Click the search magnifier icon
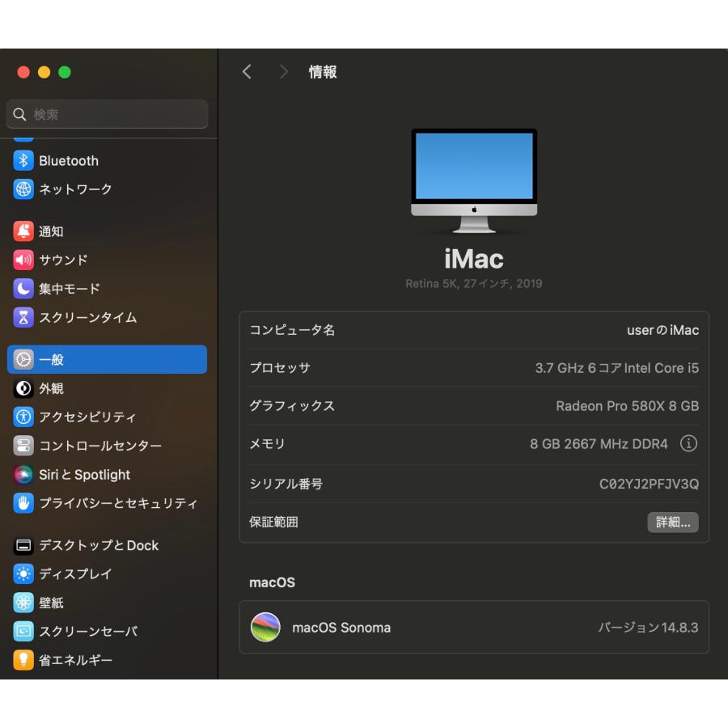This screenshot has width=728, height=728. coord(19,114)
